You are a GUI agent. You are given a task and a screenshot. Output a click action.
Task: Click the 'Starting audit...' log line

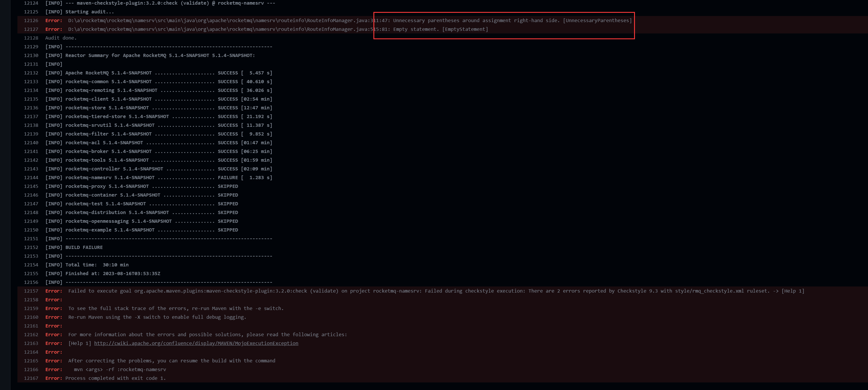pyautogui.click(x=80, y=12)
